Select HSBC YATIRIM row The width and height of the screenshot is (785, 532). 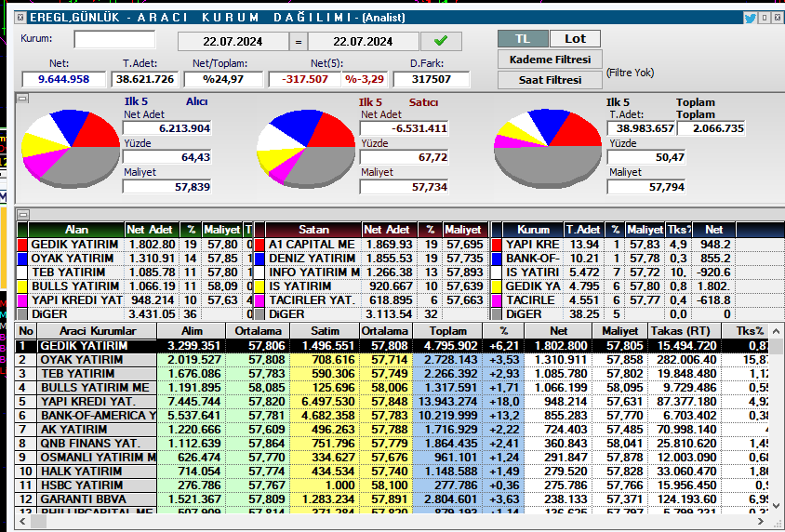[392, 485]
